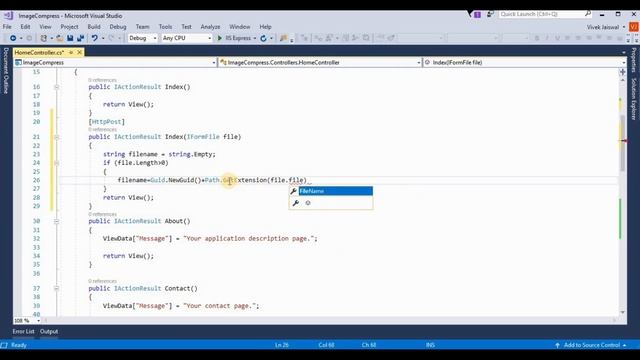This screenshot has height=360, width=640.
Task: Click the Ln 26 status bar entry
Action: (282, 345)
